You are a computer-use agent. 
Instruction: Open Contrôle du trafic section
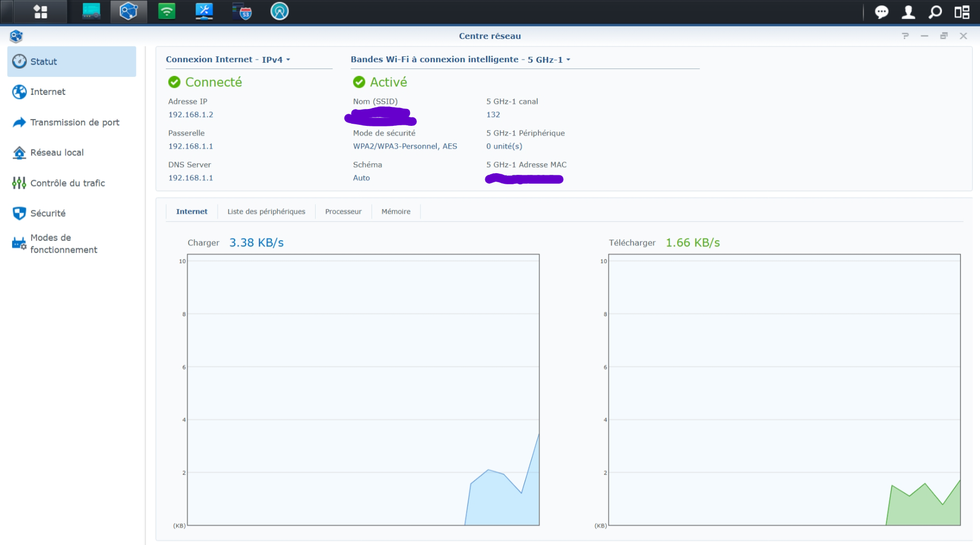point(67,183)
